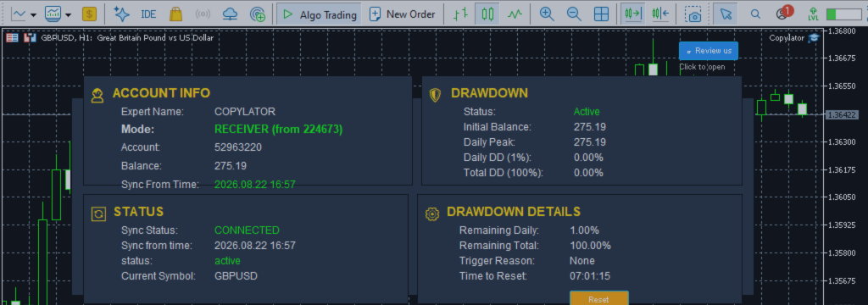Viewport: 868px width, 305px height.
Task: Click current price label 1.36422 on axis
Action: [842, 115]
